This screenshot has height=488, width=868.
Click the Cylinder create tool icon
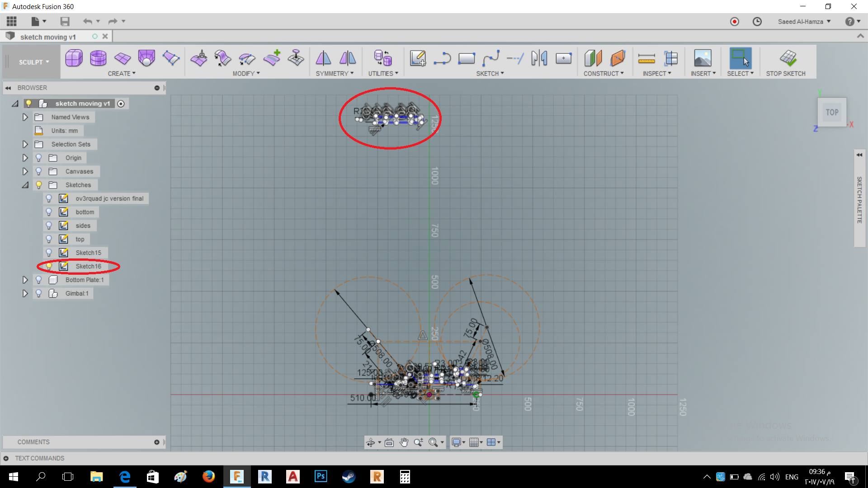(98, 58)
